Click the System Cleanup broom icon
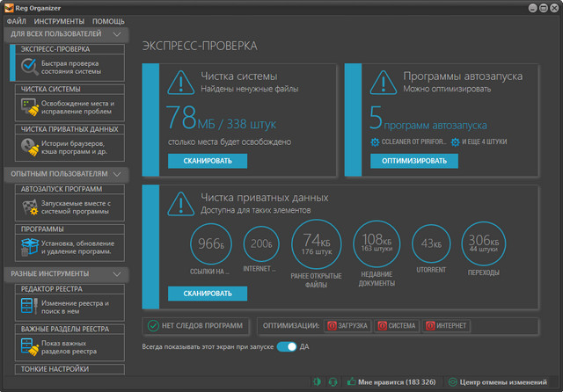Screen dimensions: 563x392 pos(30,107)
